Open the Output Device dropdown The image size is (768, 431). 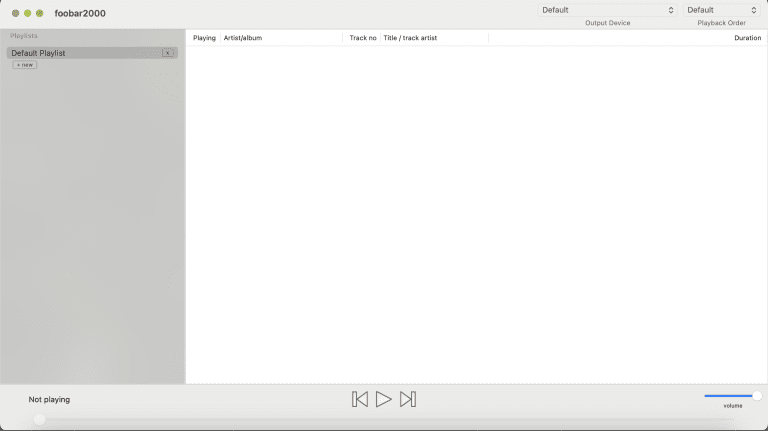(x=607, y=10)
